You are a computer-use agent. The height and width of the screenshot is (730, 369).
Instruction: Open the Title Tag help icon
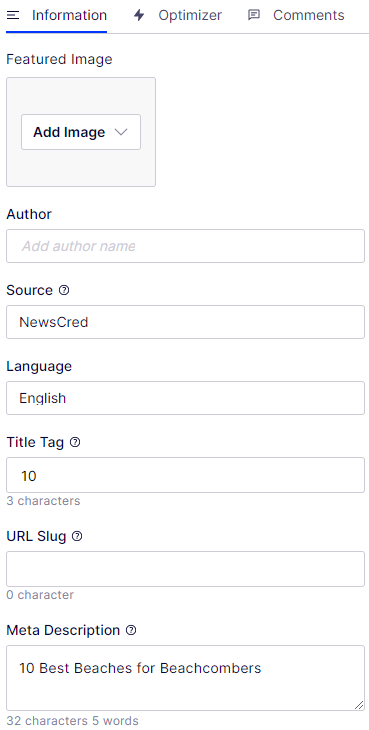point(75,442)
